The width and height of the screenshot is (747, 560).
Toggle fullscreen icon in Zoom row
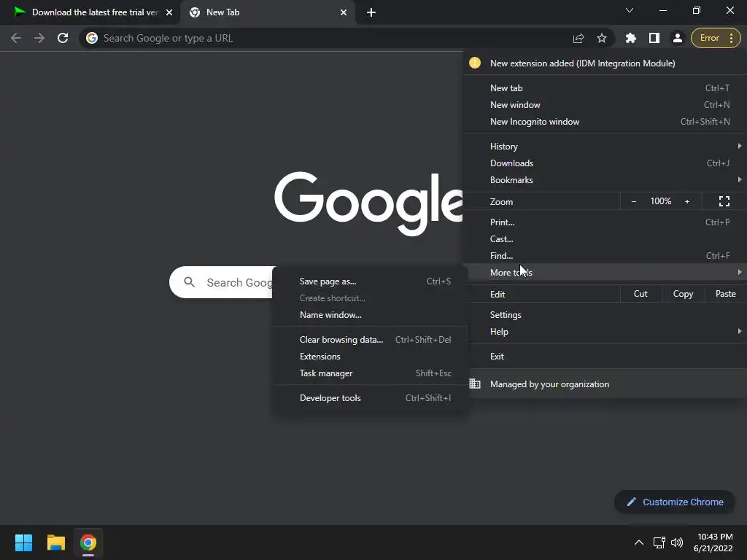[724, 201]
